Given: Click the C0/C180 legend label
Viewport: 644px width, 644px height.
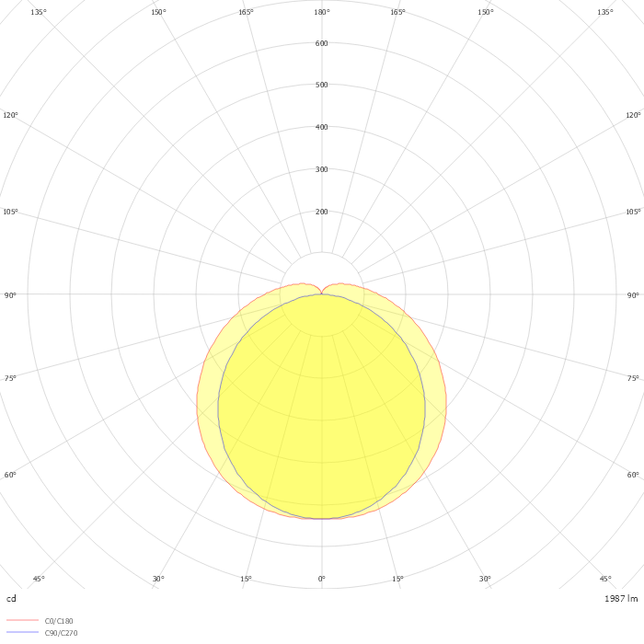Looking at the screenshot, I should pos(59,621).
